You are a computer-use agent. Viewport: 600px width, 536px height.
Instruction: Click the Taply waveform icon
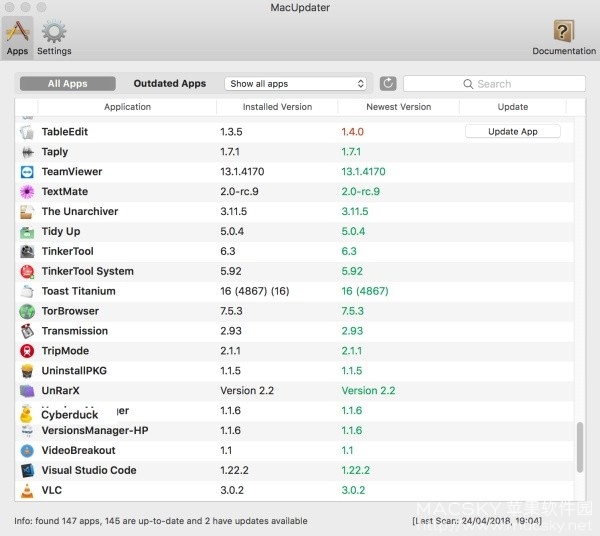point(27,152)
